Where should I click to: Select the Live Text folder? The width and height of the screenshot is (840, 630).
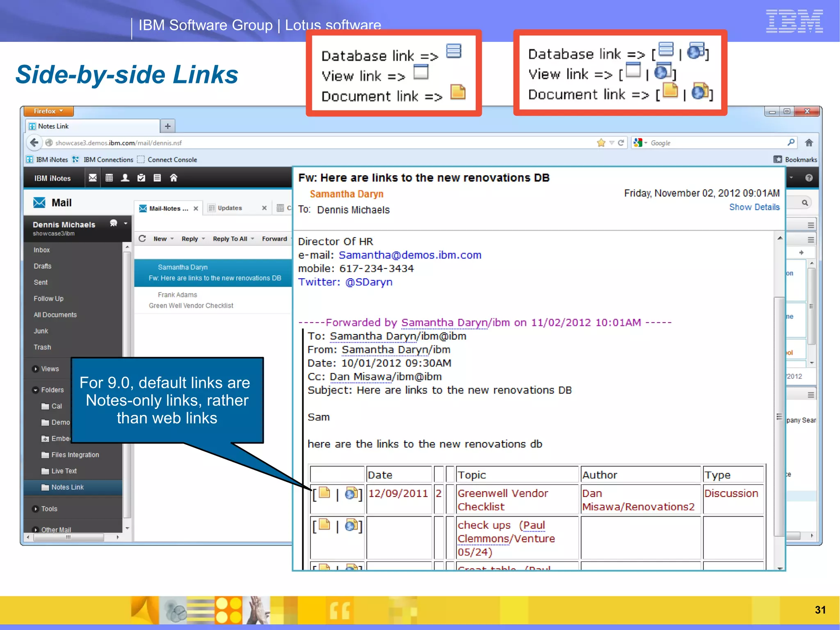59,471
